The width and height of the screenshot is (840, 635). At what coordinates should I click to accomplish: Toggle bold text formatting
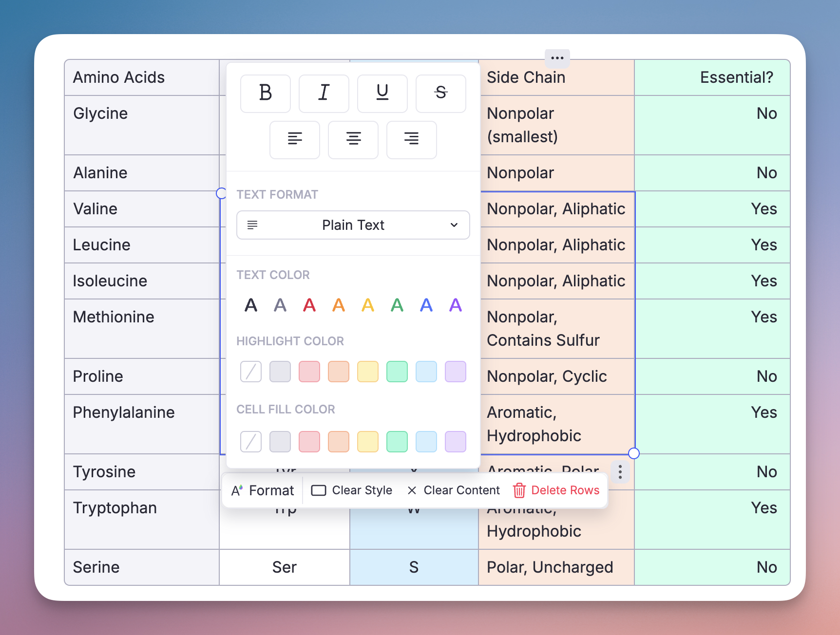266,93
